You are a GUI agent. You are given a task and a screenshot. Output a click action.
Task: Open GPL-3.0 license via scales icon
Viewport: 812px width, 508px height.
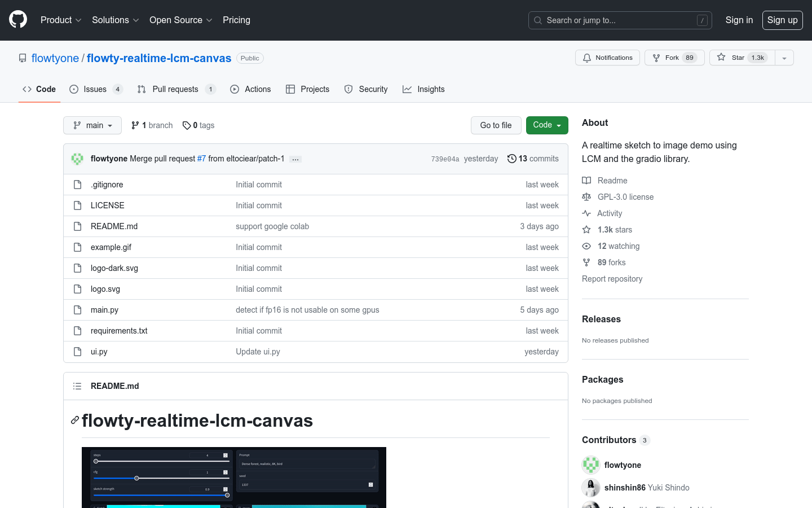coord(586,196)
